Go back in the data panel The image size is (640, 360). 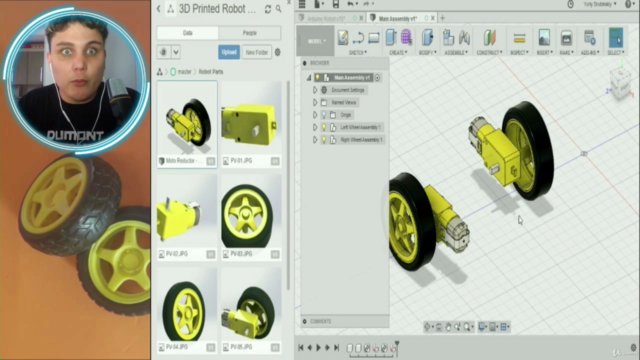click(159, 9)
